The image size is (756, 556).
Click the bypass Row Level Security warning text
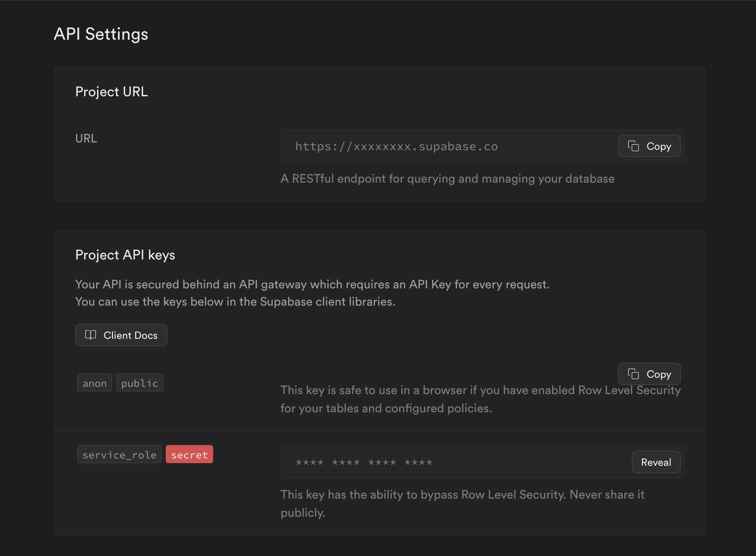pyautogui.click(x=463, y=504)
